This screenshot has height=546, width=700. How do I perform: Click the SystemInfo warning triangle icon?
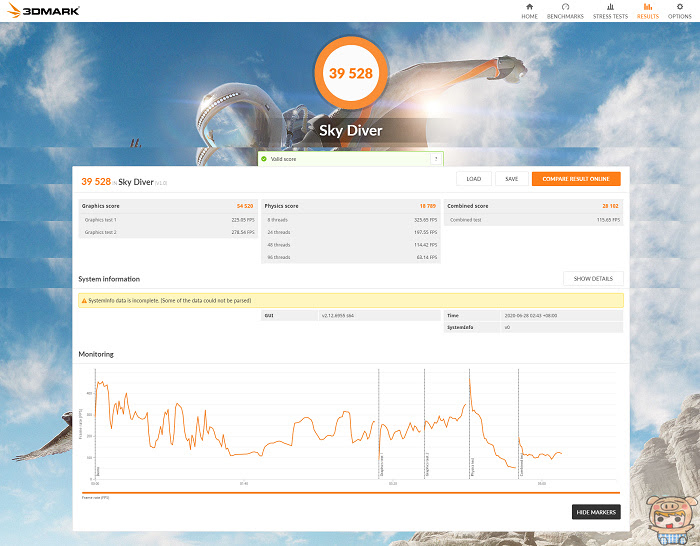click(84, 300)
